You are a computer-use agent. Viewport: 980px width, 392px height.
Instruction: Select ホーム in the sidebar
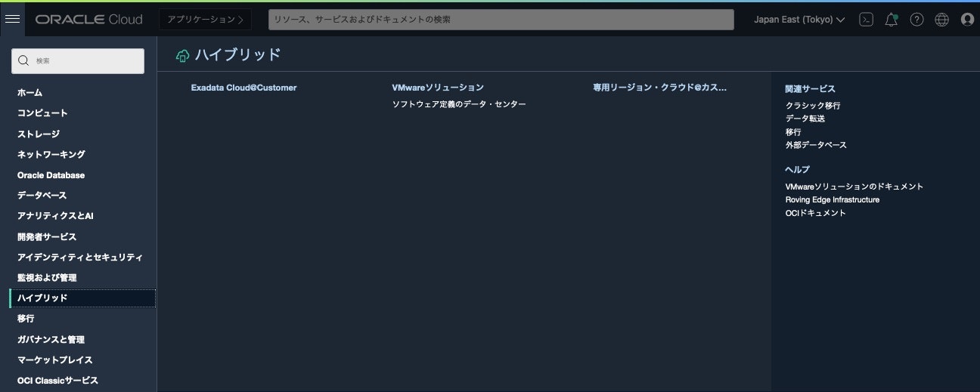tap(30, 92)
